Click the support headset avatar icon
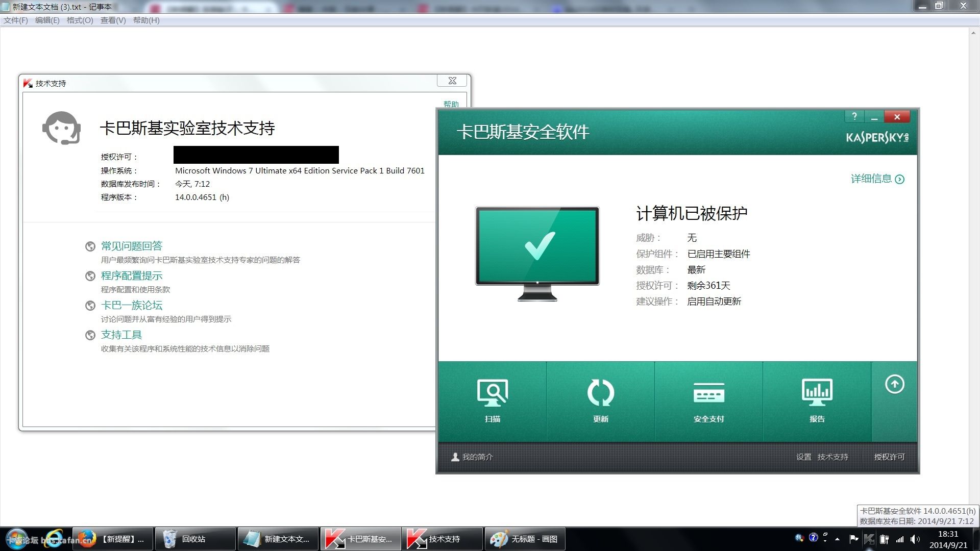This screenshot has height=551, width=980. pos(61,128)
